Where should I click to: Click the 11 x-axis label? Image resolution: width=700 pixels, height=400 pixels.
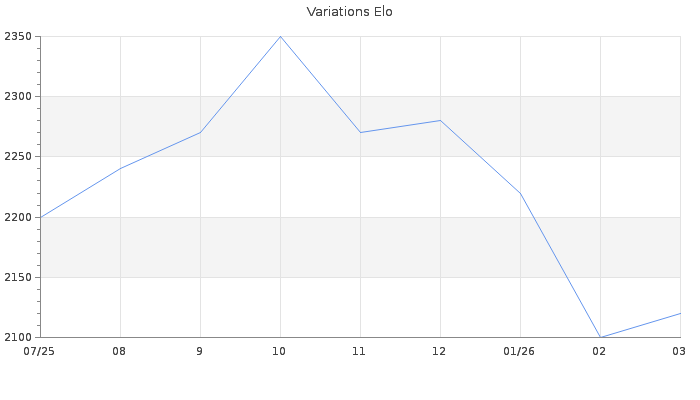pos(360,351)
